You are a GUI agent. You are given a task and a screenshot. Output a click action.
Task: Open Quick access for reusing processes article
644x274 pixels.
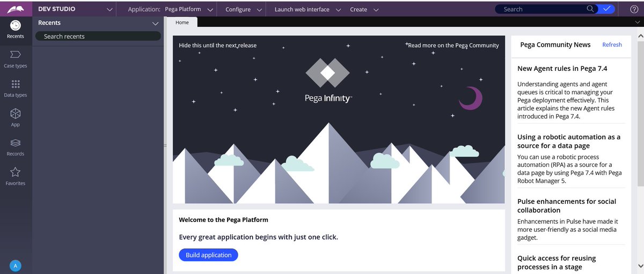pos(557,263)
